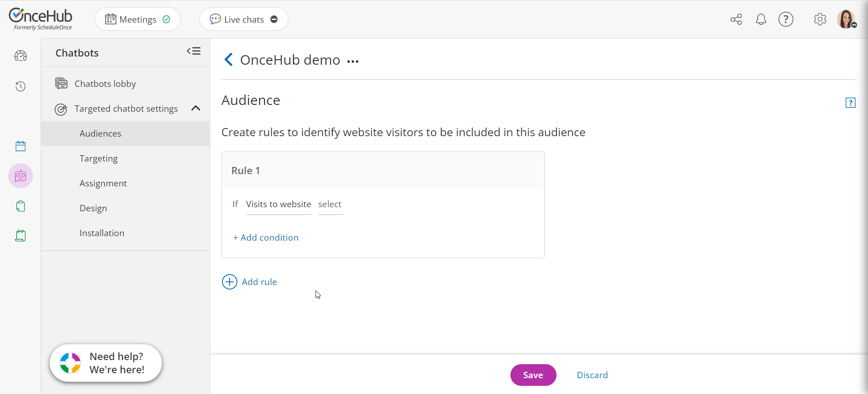
Task: Click the dashboard gauge icon in sidebar
Action: click(21, 56)
